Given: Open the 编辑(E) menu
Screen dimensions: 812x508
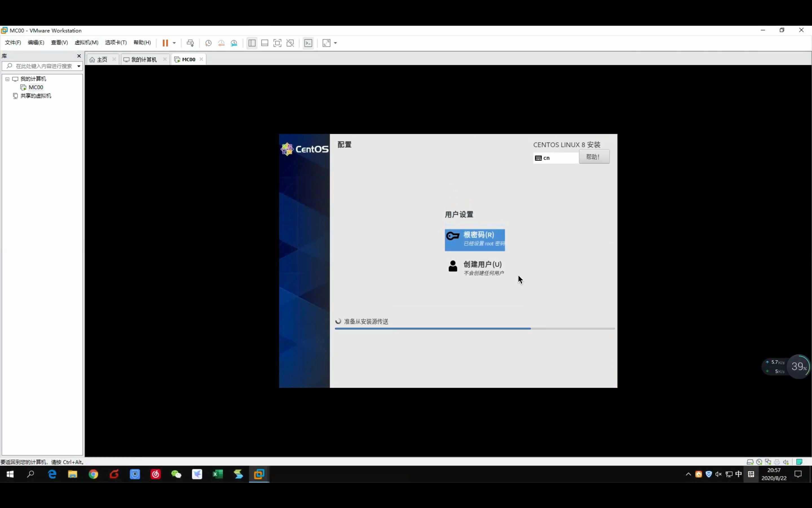Looking at the screenshot, I should [x=36, y=43].
